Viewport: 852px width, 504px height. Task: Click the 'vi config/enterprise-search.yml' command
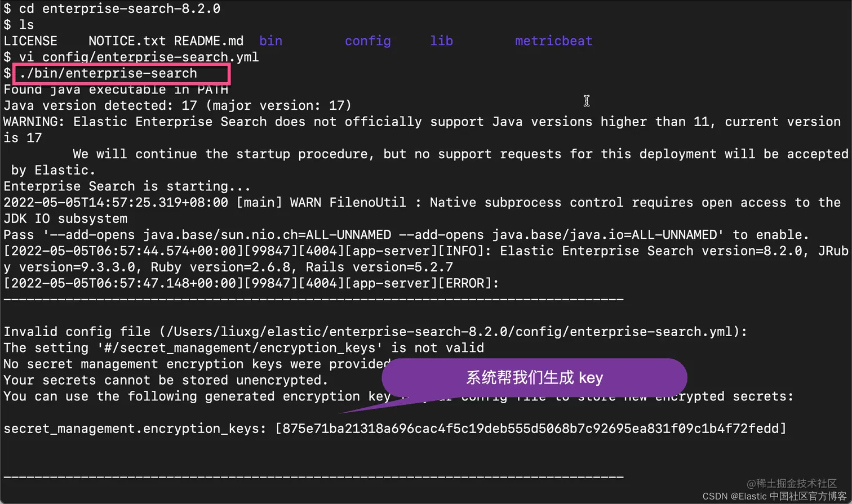[131, 57]
